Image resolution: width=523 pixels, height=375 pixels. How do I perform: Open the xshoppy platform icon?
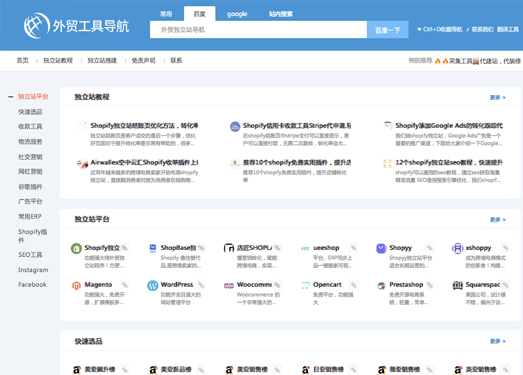(458, 248)
